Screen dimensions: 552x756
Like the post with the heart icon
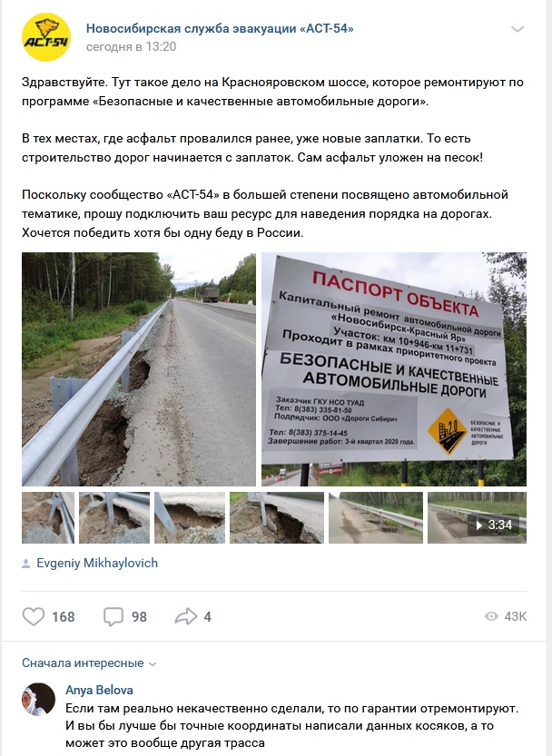(x=34, y=616)
